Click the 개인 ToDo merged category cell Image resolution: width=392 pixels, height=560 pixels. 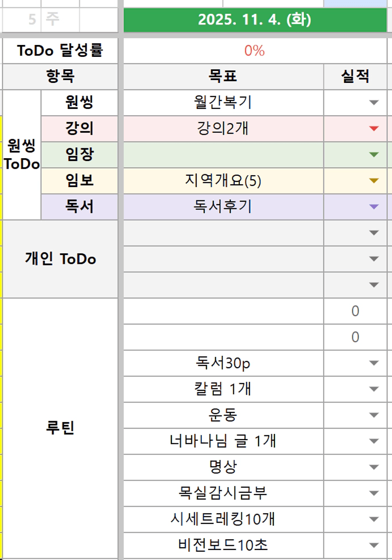point(61,259)
